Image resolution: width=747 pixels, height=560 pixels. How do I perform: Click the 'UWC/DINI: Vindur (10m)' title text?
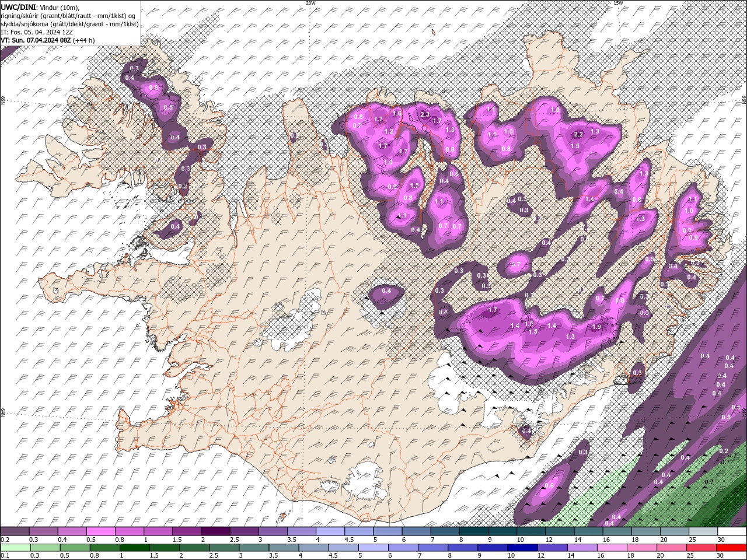(x=39, y=7)
